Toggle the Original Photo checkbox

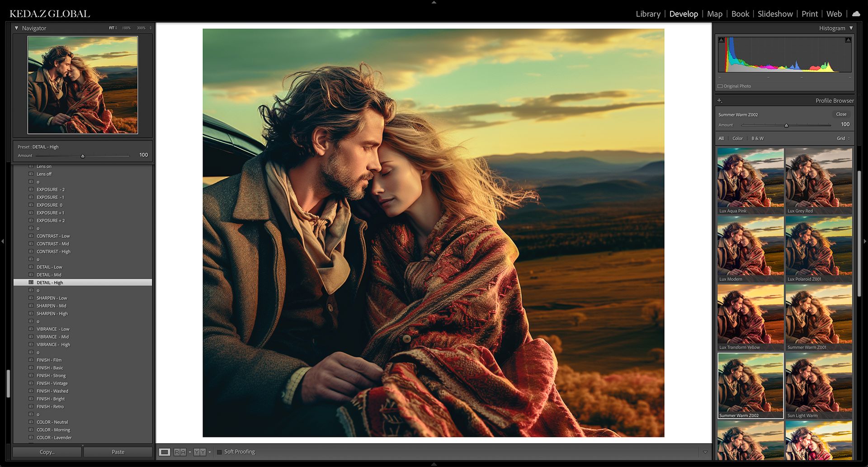[x=720, y=86]
